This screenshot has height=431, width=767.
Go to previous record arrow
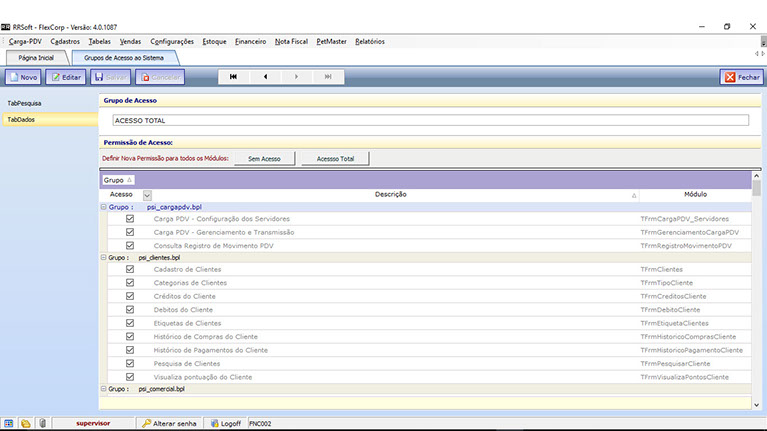(265, 76)
